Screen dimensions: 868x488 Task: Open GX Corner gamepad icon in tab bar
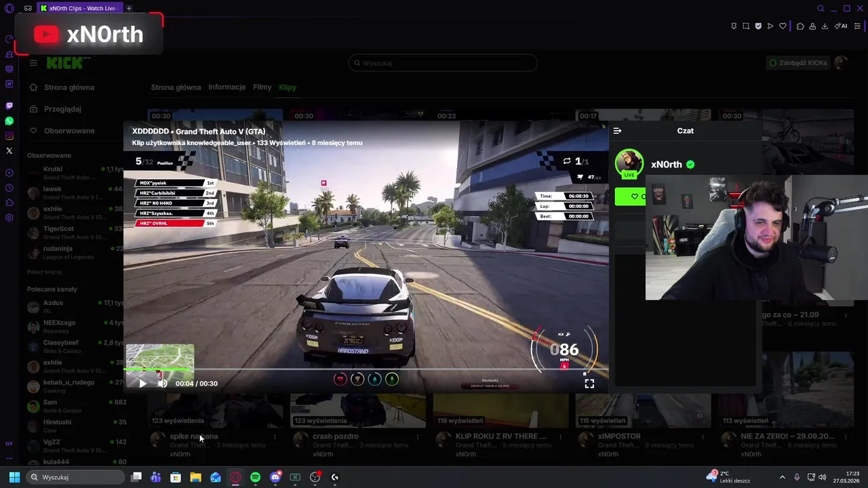(x=28, y=8)
